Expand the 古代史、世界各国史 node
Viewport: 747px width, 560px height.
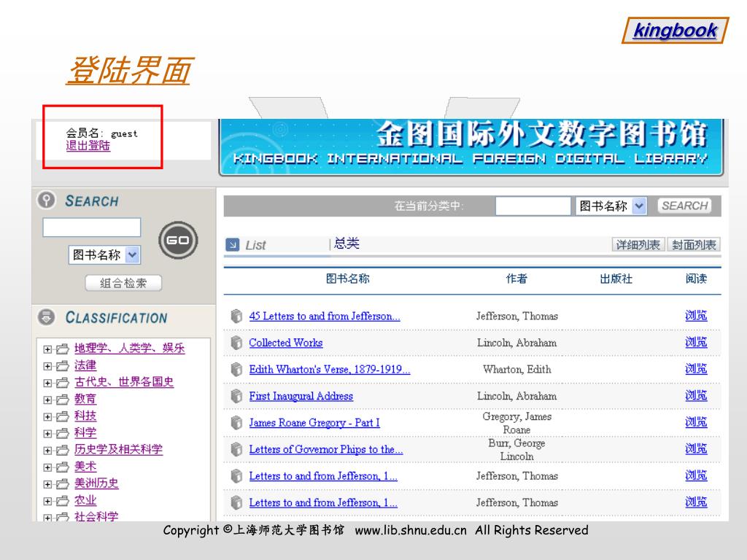click(x=47, y=383)
